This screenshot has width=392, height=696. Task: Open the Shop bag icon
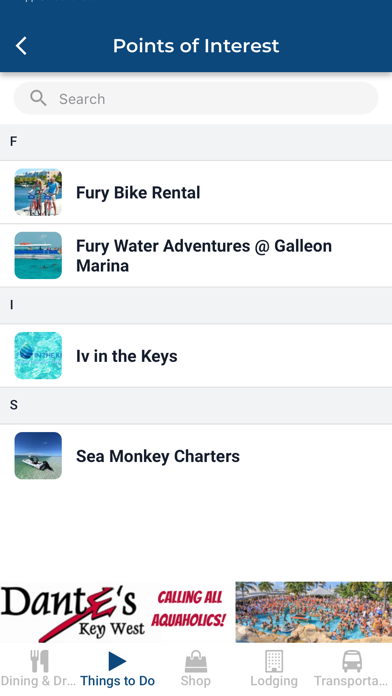click(196, 661)
